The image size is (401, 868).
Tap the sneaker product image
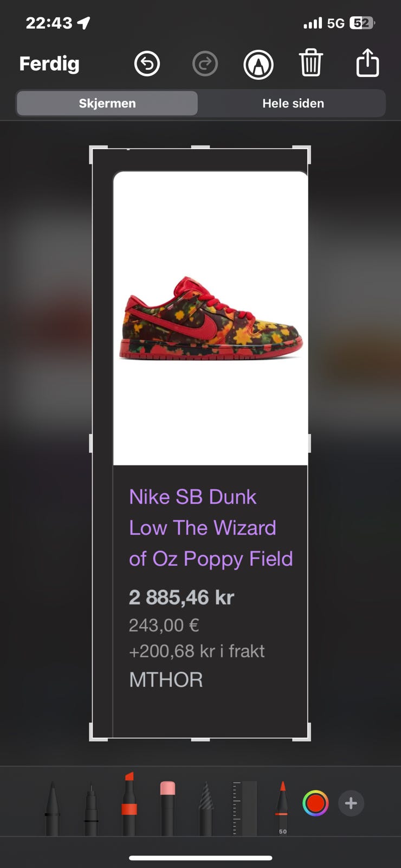[x=211, y=318]
